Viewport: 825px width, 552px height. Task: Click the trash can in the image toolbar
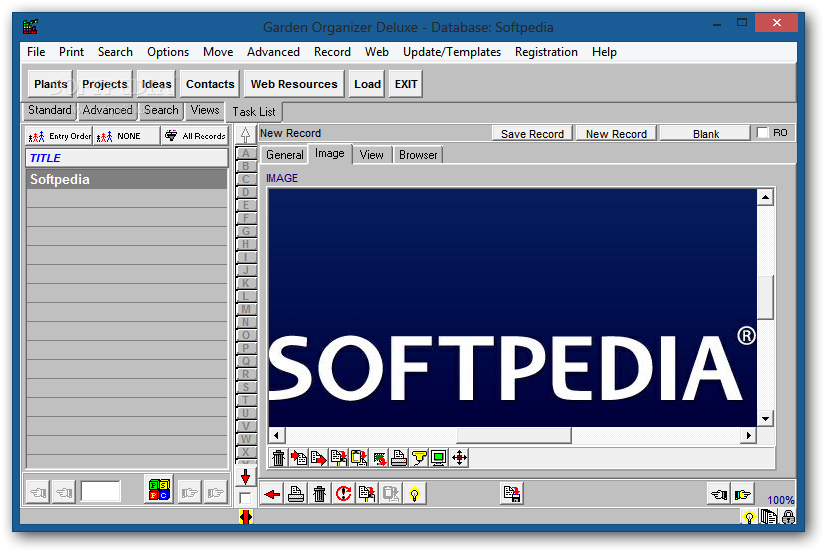[278, 458]
